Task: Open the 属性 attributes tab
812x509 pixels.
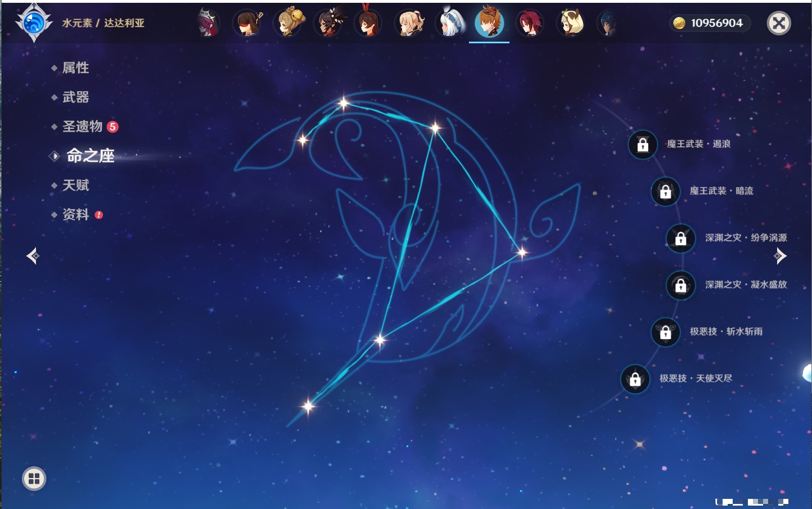Action: pyautogui.click(x=75, y=68)
